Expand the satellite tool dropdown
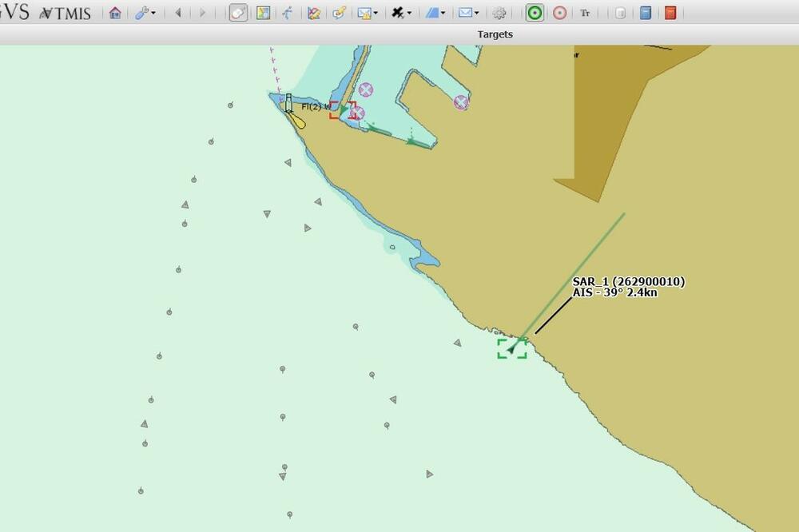799x532 pixels. pos(401,13)
